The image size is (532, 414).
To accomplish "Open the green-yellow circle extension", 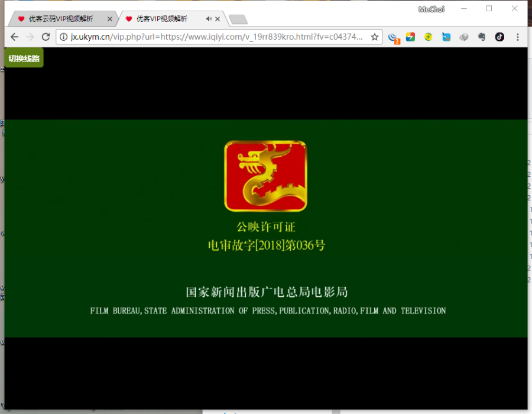I will click(x=428, y=37).
